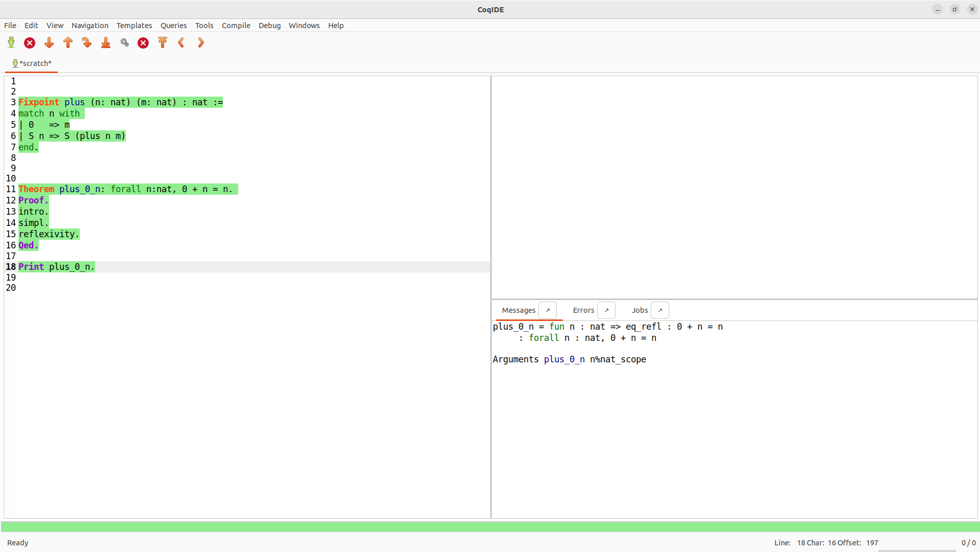Click the Next right chevron icon

201,43
